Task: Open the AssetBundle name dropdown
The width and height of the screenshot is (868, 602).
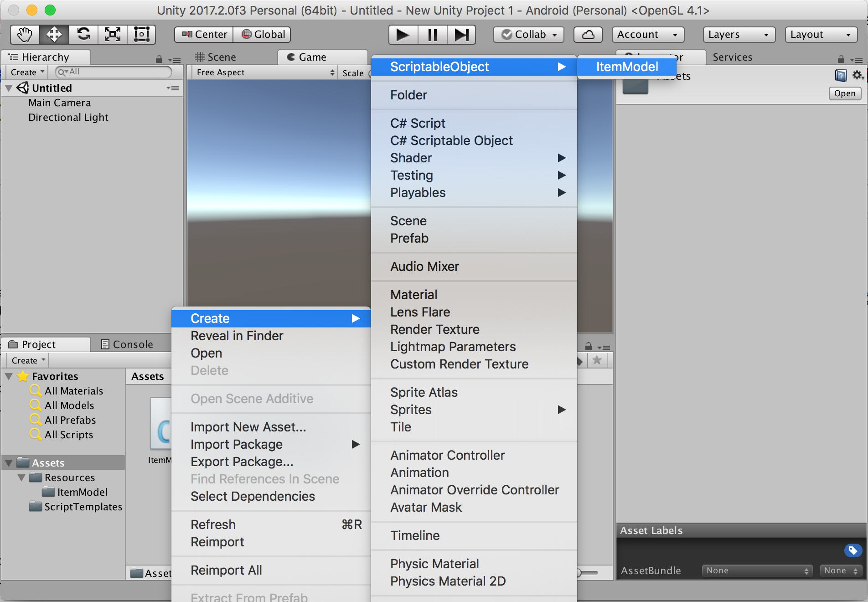Action: point(757,571)
